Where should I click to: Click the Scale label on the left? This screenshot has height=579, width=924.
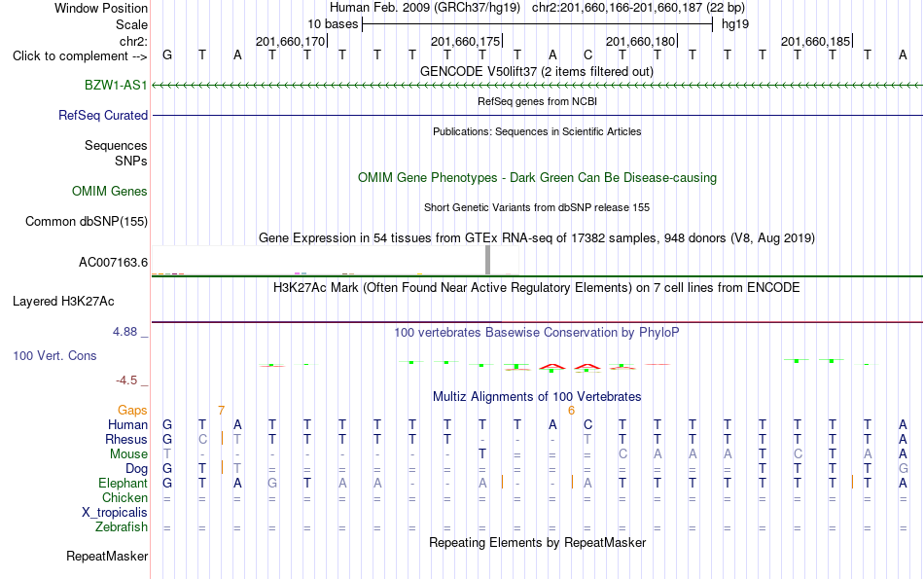coord(131,25)
